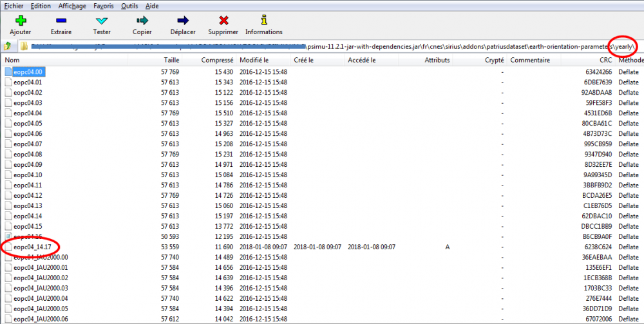
Task: Click the parent folder up icon
Action: [x=8, y=46]
